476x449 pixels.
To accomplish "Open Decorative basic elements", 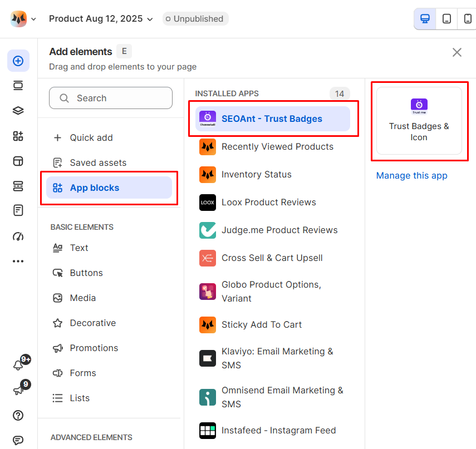I will [109, 323].
